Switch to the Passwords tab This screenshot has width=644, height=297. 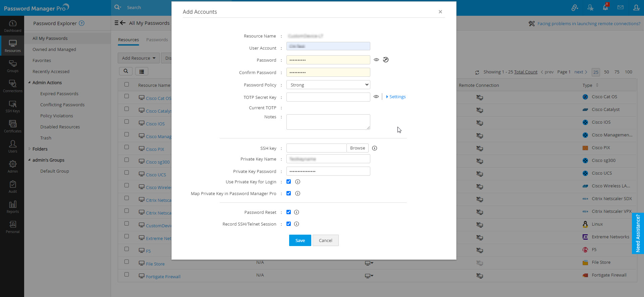point(157,40)
